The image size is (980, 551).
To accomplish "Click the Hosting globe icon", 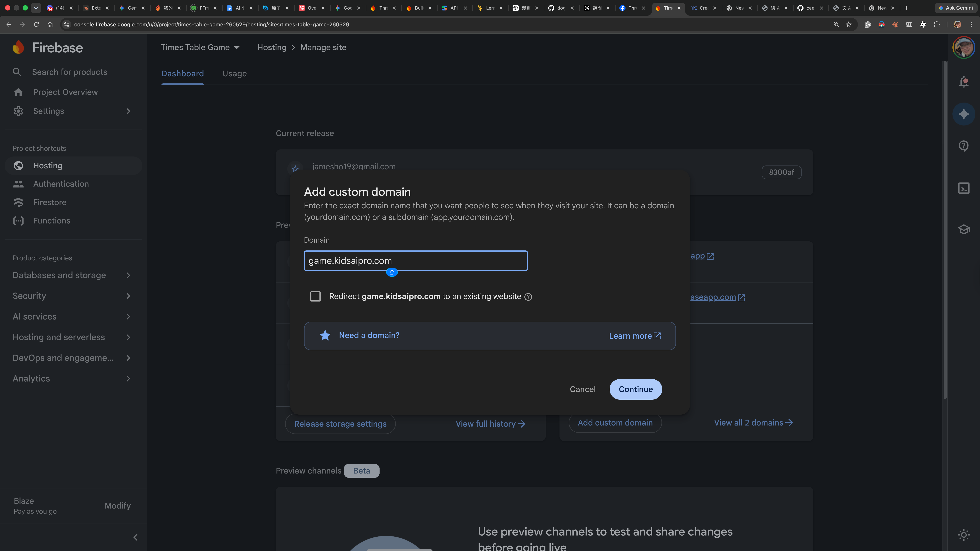I will [x=18, y=165].
